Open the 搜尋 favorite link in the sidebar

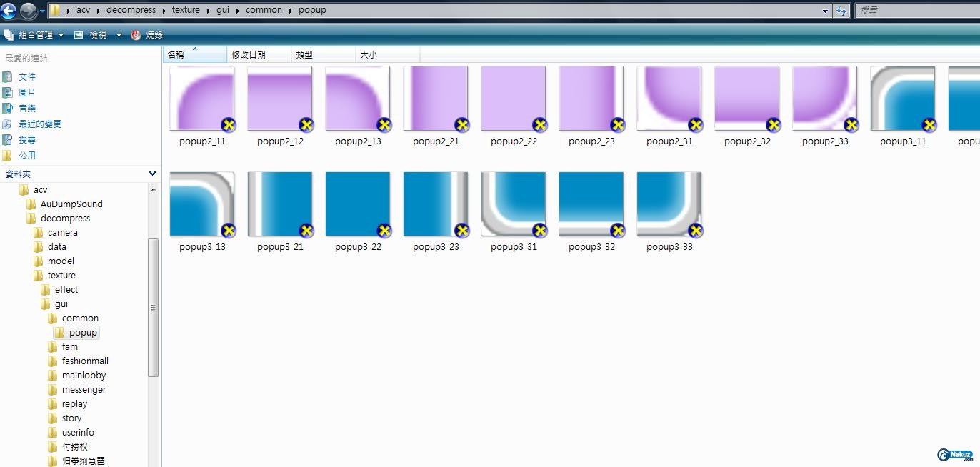[x=27, y=139]
